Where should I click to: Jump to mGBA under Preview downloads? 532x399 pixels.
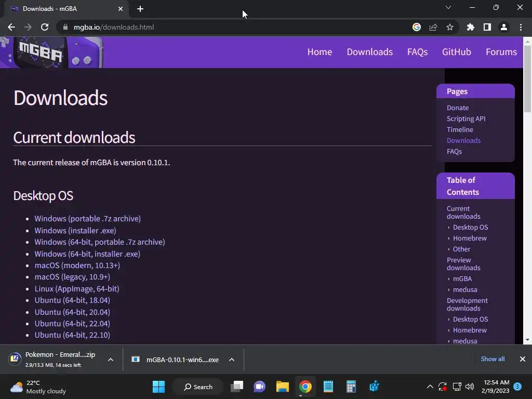point(462,278)
